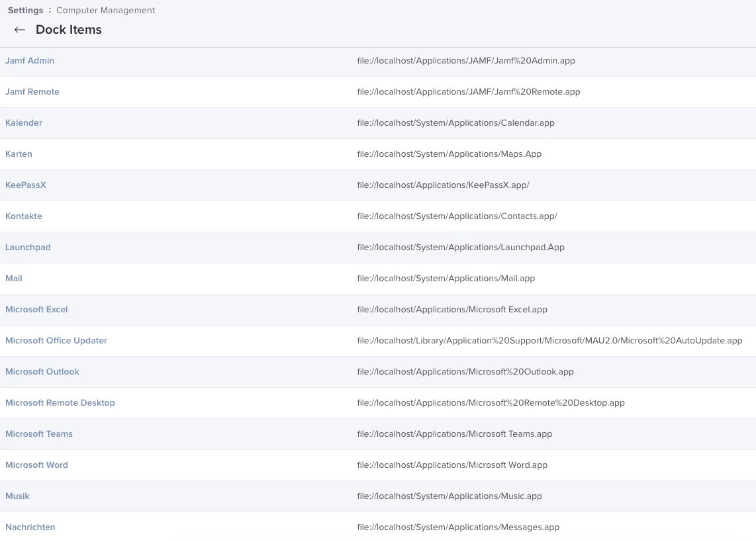756x540 pixels.
Task: Click the Dock Items page title
Action: [68, 30]
